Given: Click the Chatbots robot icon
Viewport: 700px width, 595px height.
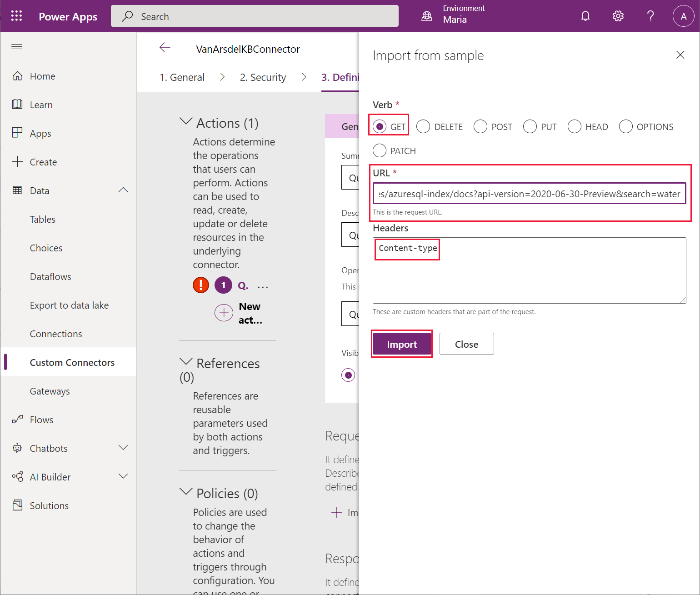Looking at the screenshot, I should [17, 448].
